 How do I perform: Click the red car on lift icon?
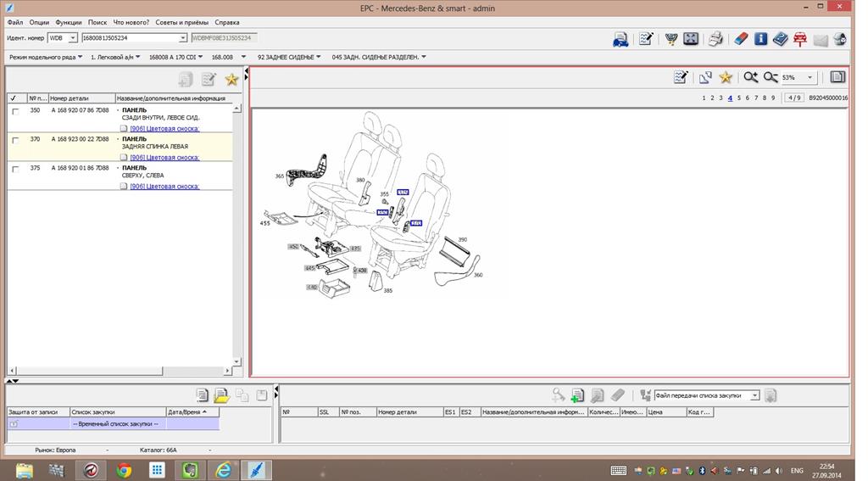799,39
